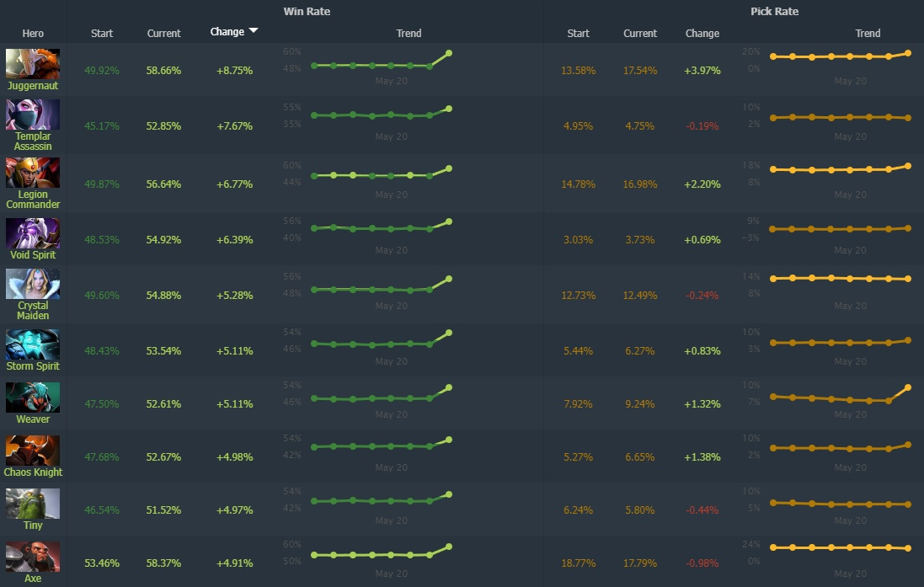Open Void Spirit hero portrait

32,233
